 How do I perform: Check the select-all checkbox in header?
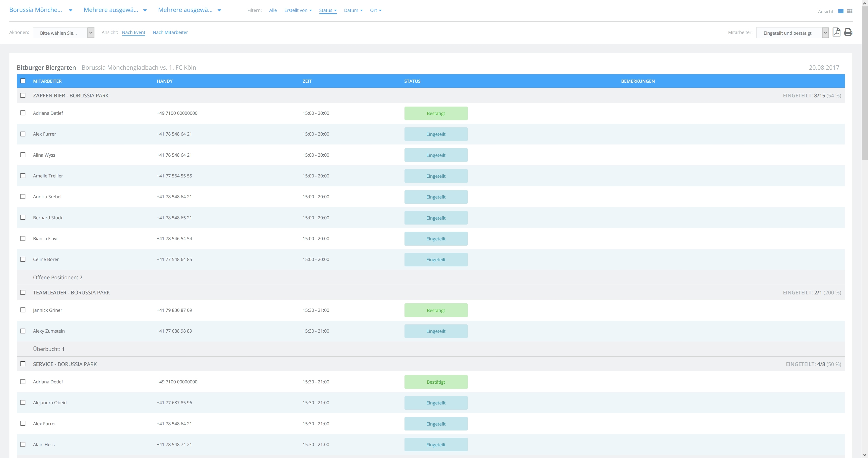point(23,81)
